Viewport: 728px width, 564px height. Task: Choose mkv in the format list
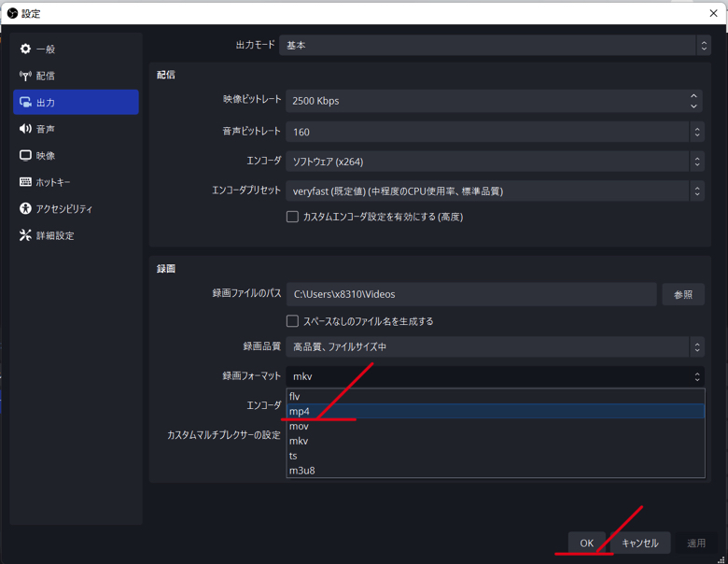point(496,441)
